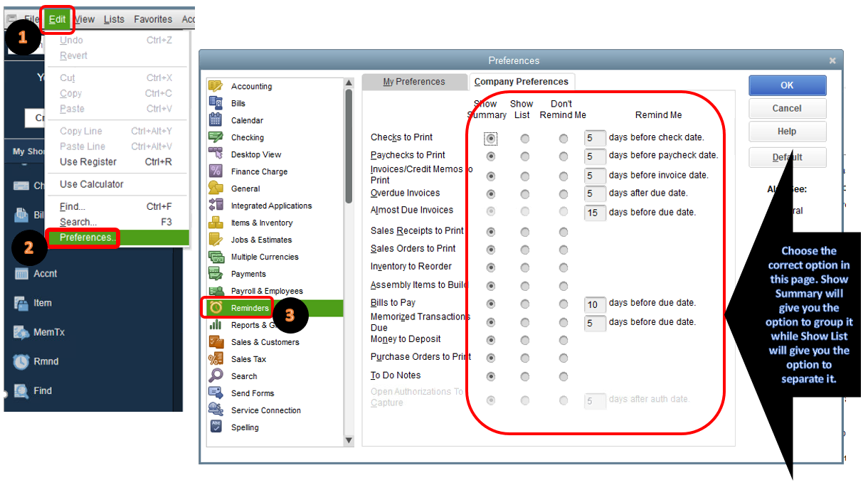Choose Don't Remind Me for To Do Notes
The height and width of the screenshot is (490, 868).
click(x=563, y=375)
